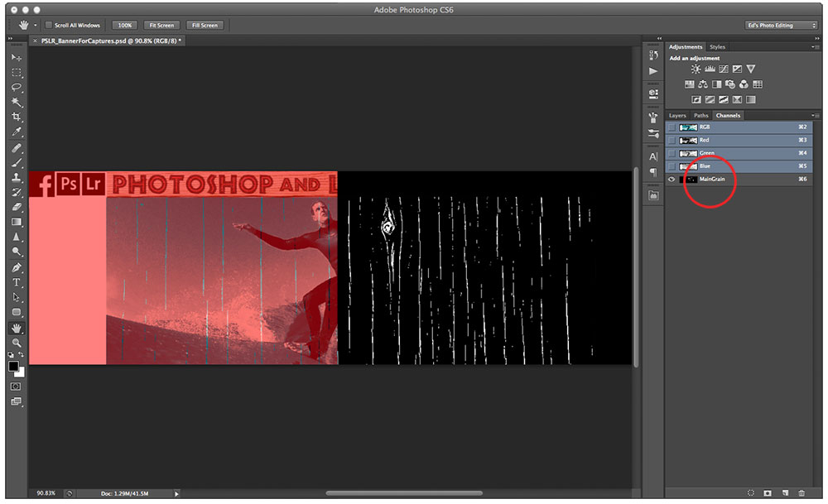
Task: Open the Hand tool preset picker arrow
Action: click(36, 25)
